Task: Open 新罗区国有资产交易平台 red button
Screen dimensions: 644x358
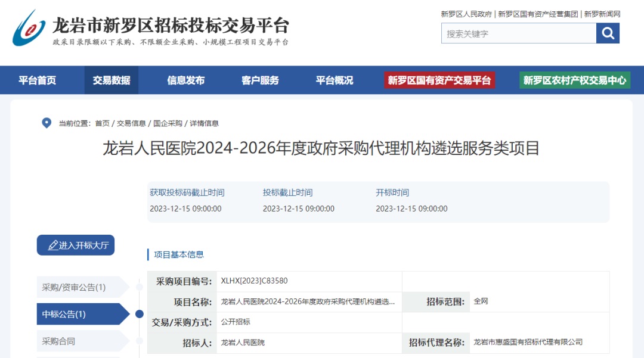Action: (x=439, y=80)
